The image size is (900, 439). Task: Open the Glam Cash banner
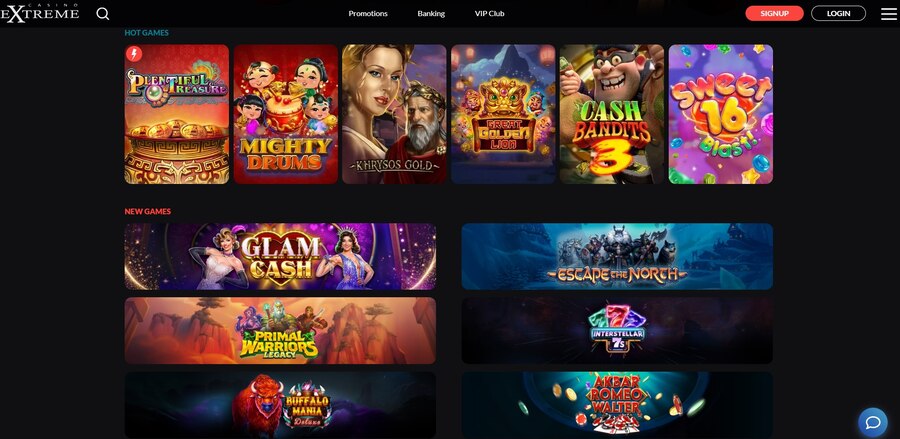280,257
